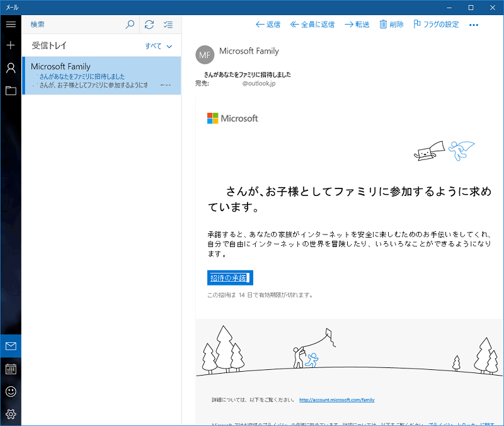
Task: Switch to Mail using envelope icon
Action: pos(11,346)
